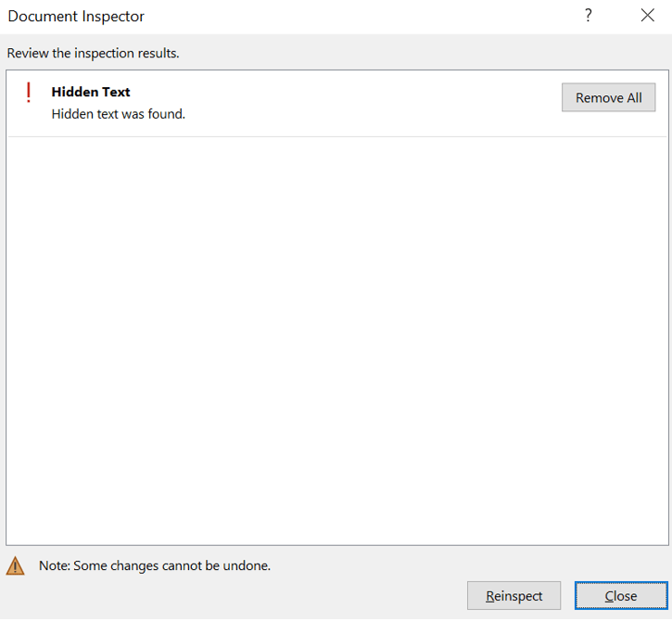Click the 'Review the inspection results.' label
This screenshot has width=672, height=621.
[93, 53]
